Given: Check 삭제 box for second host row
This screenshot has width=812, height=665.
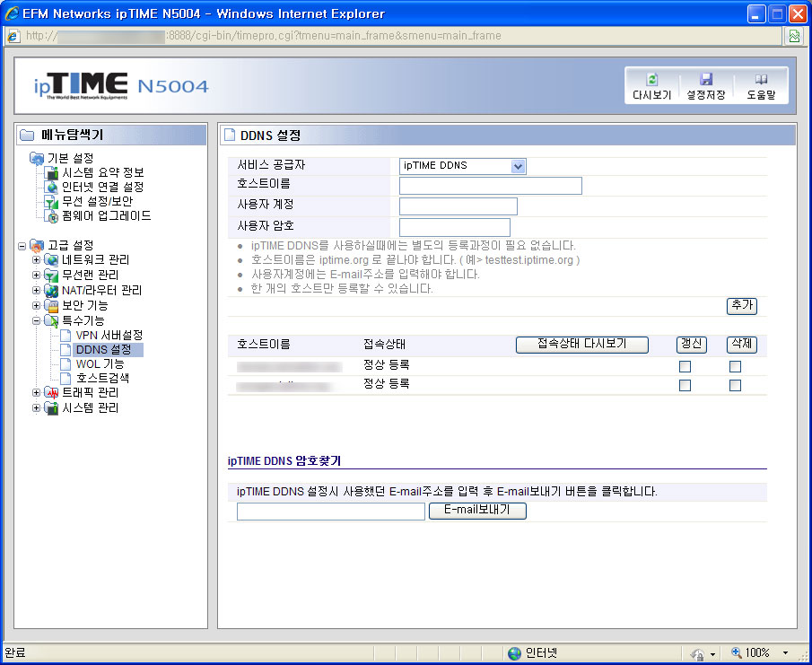Looking at the screenshot, I should (735, 385).
